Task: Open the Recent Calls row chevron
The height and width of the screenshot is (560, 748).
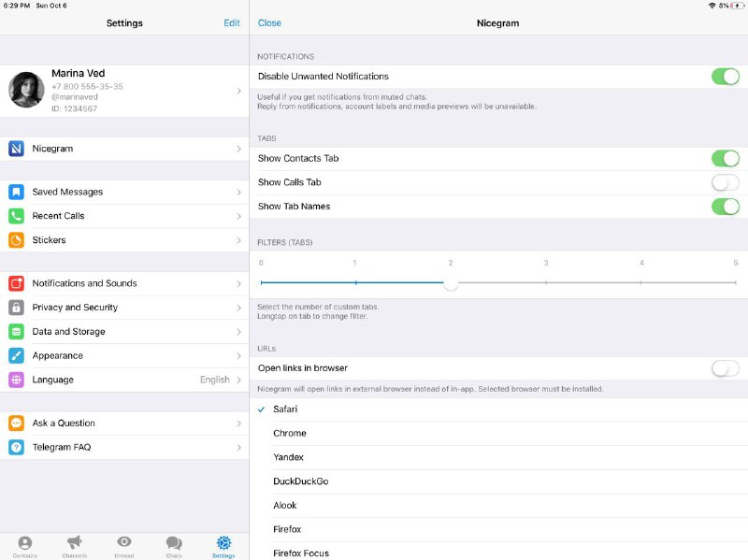Action: (239, 216)
